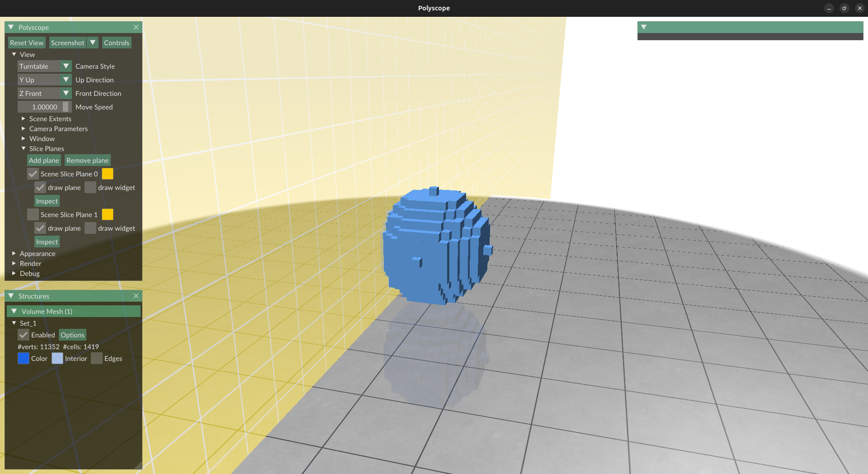Collapse the Polyscope panel title triangle
868x474 pixels.
pos(11,28)
